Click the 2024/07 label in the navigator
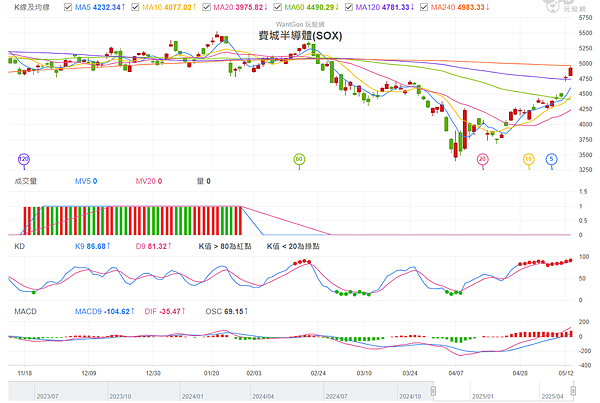The height and width of the screenshot is (403, 600). pos(336,396)
